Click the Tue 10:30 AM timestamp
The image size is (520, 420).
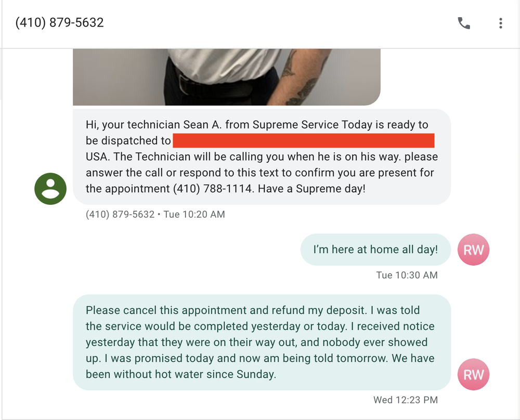[x=407, y=275]
